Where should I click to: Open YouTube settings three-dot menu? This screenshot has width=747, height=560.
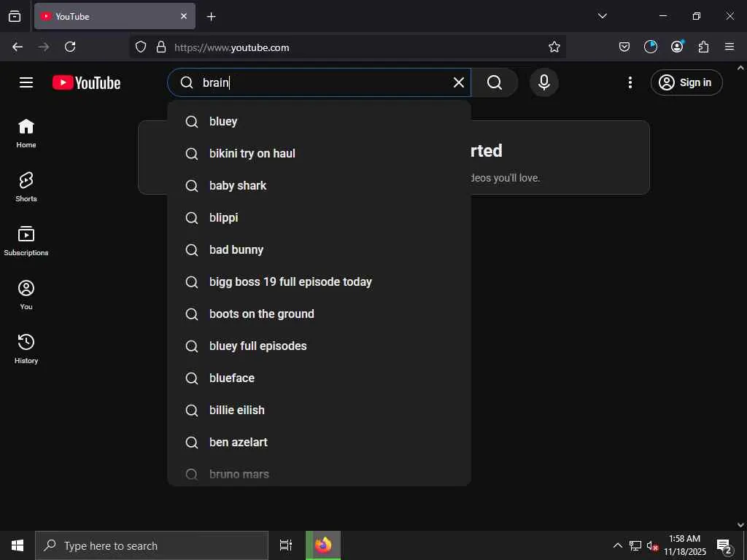coord(630,83)
